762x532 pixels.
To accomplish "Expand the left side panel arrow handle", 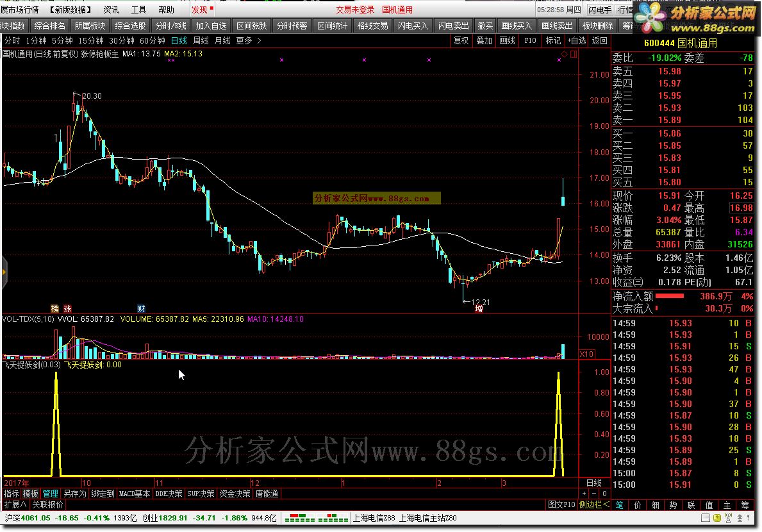I will (x=4, y=272).
